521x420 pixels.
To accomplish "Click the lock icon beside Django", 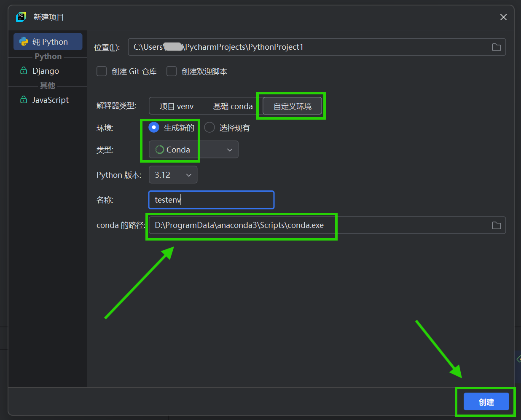I will tap(24, 70).
